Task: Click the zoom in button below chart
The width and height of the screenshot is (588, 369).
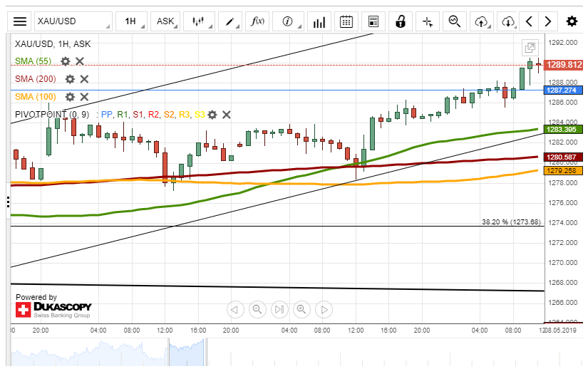Action: pyautogui.click(x=301, y=309)
